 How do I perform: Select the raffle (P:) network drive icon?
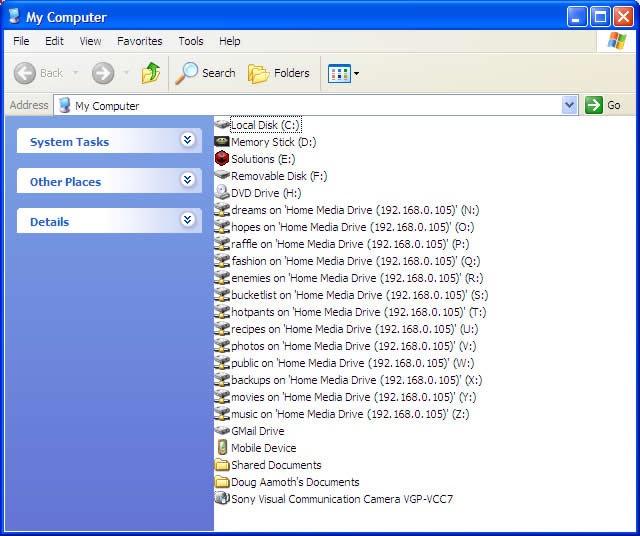(x=222, y=243)
